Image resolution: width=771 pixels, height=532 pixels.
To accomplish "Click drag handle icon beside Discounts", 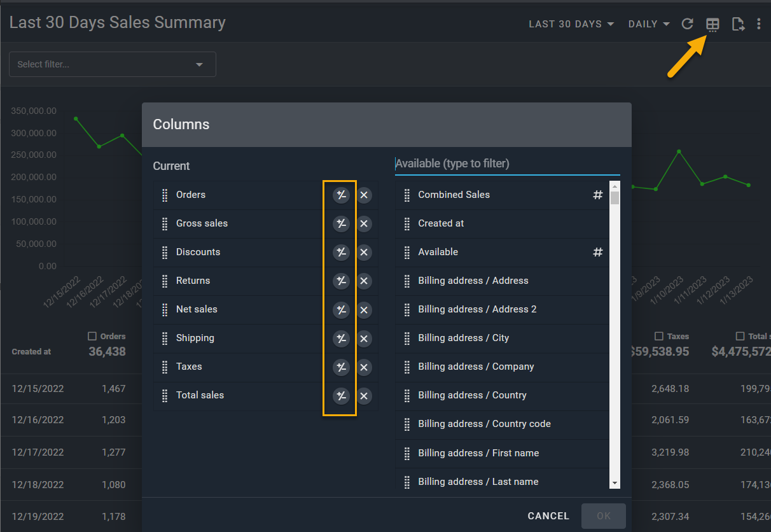I will coord(165,253).
